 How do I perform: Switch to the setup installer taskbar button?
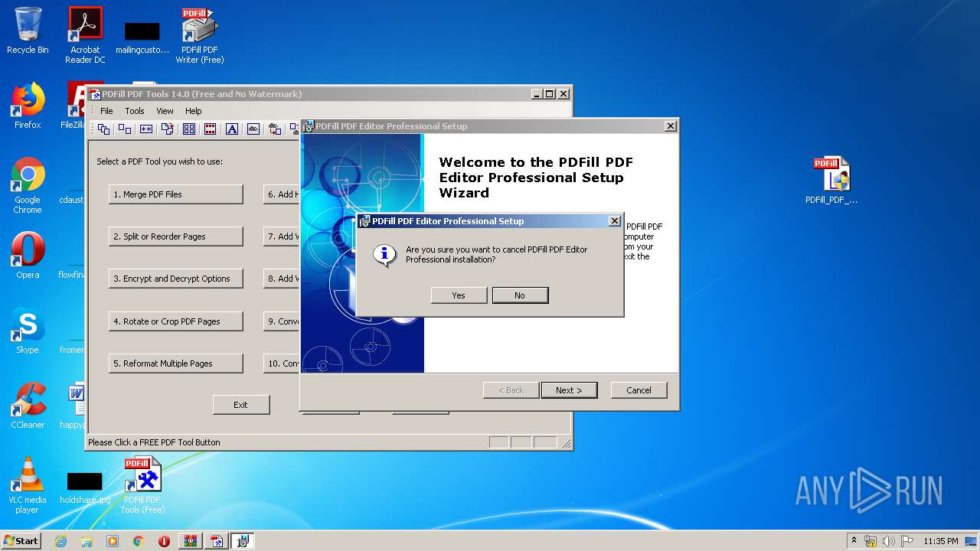pyautogui.click(x=243, y=541)
